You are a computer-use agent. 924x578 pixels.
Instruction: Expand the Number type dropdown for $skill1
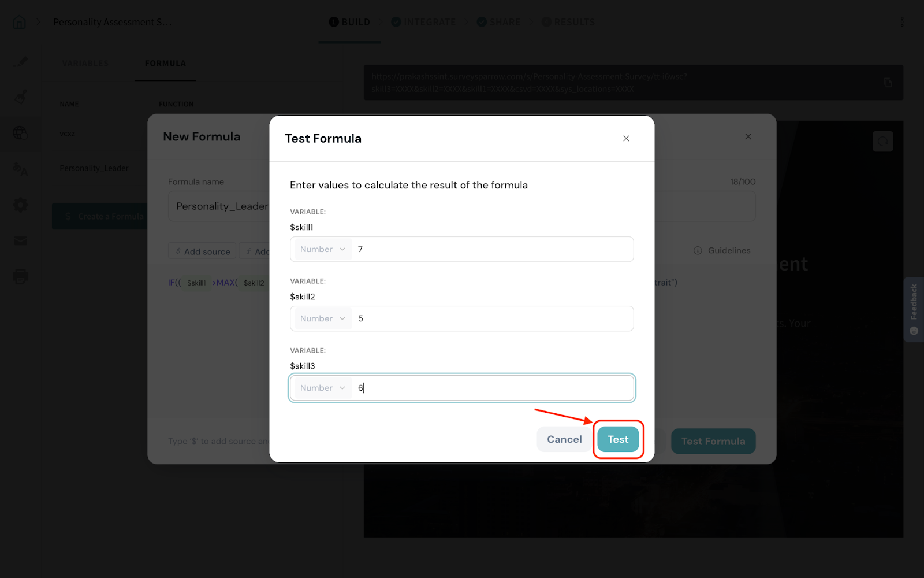point(322,249)
